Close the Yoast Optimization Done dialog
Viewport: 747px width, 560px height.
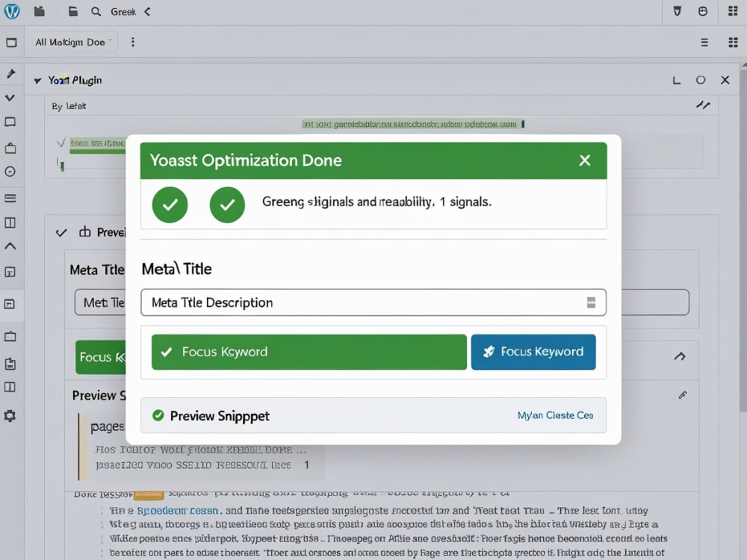(x=585, y=161)
